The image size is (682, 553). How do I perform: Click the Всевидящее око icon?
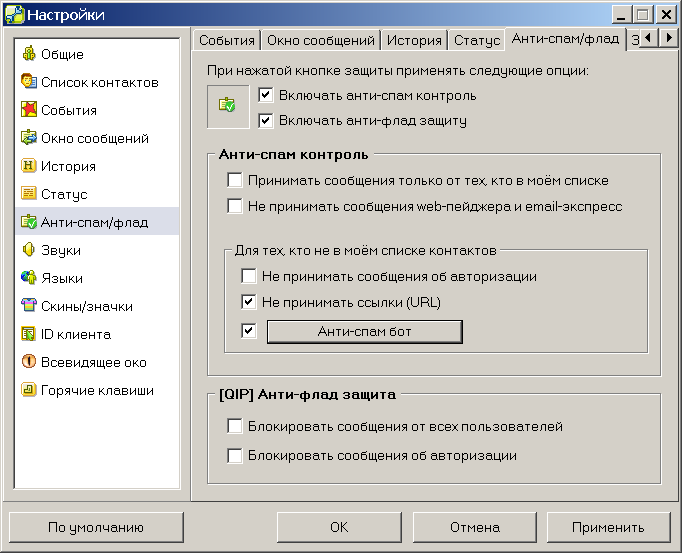point(29,362)
